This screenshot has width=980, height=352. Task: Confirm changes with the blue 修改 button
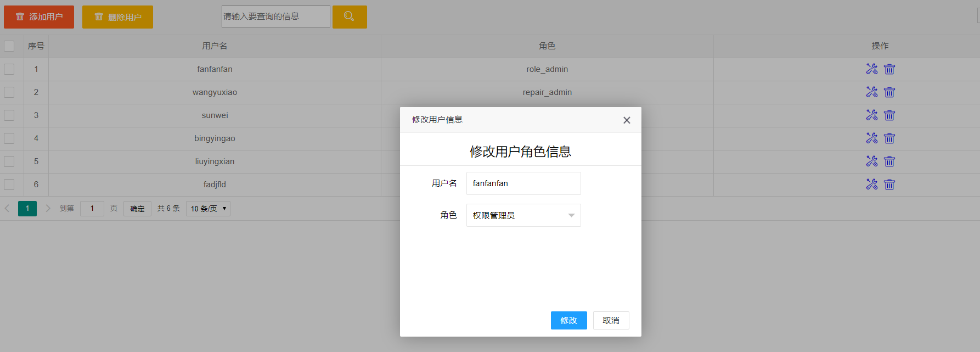click(569, 321)
